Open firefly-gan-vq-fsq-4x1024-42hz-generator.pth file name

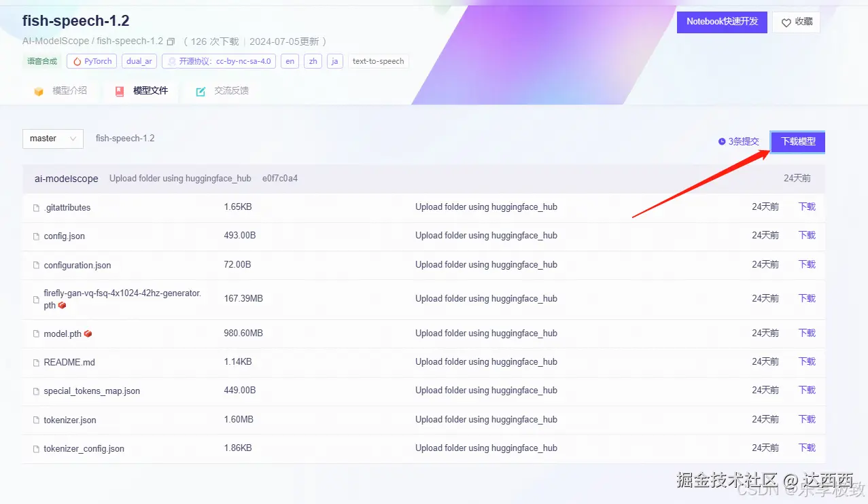[122, 299]
